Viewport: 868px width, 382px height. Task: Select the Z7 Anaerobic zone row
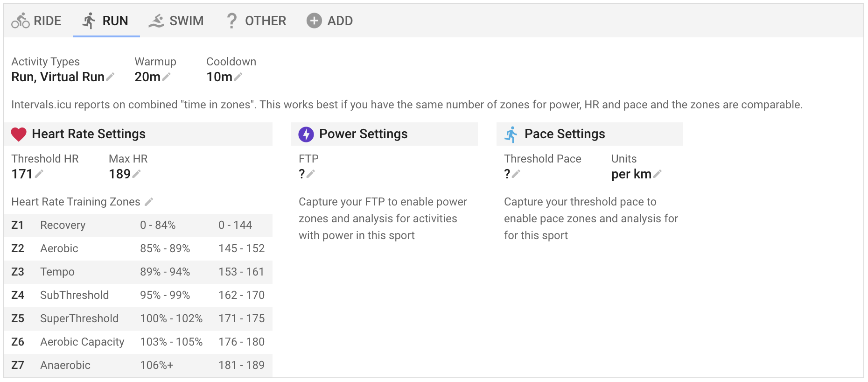coord(138,366)
